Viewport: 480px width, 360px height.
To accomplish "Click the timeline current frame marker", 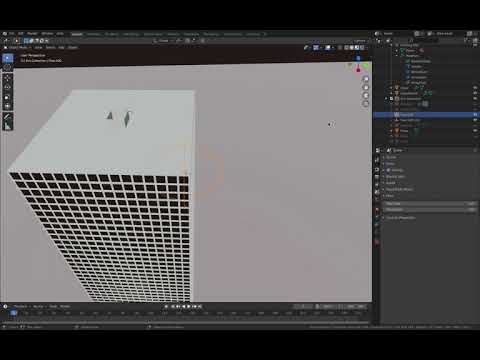I will coord(13,313).
